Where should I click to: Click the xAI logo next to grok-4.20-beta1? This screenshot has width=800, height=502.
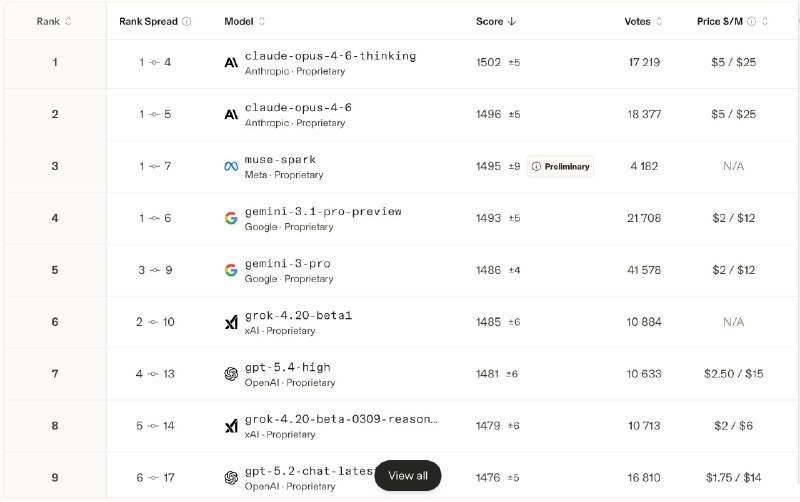231,322
